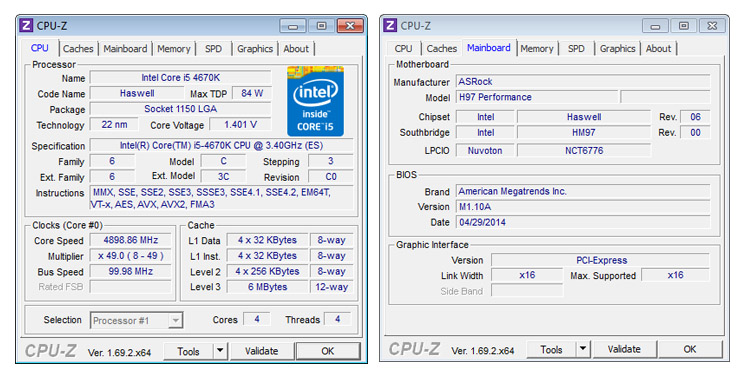Click Tools button in right window

click(551, 349)
